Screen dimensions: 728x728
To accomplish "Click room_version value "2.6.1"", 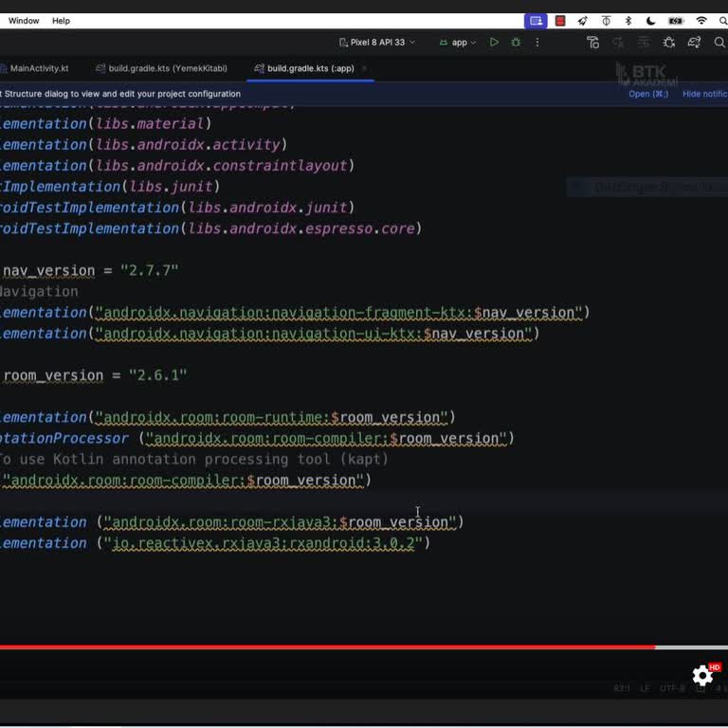I will pos(157,375).
